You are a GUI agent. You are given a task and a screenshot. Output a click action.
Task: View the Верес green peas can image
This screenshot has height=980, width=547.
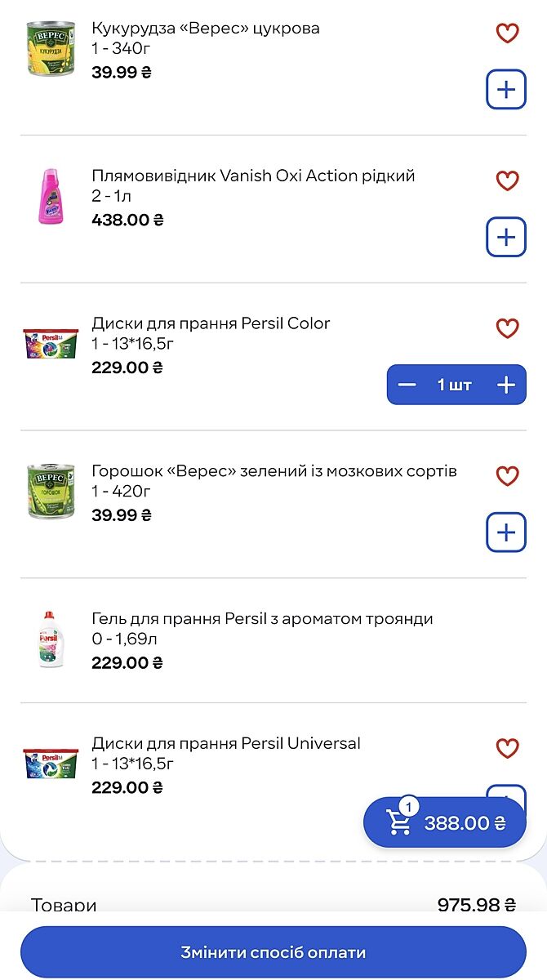[51, 492]
